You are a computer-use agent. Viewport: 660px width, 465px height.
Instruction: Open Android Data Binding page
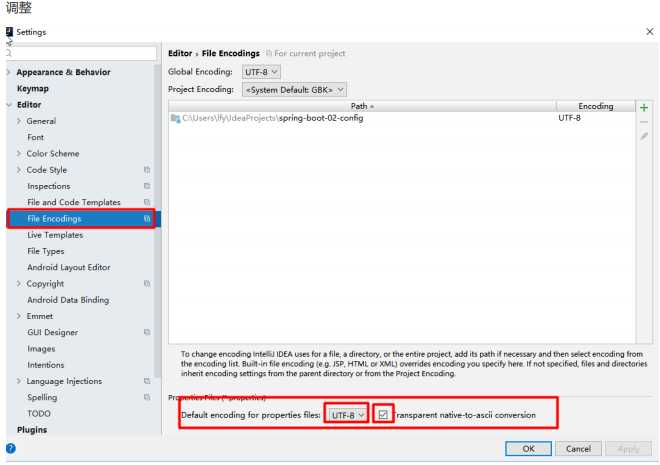tap(68, 300)
